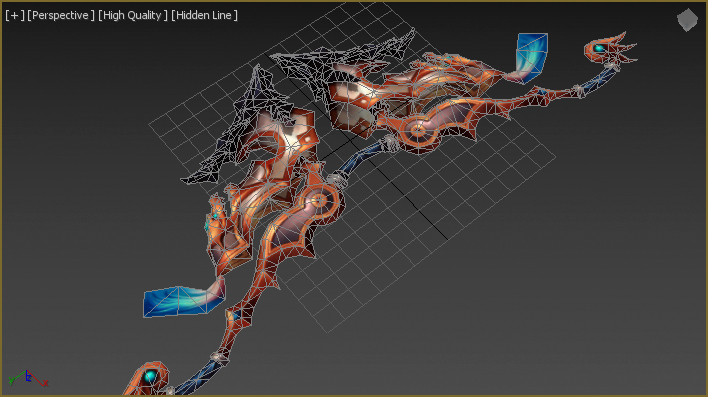Select the blue swirl plane at lower left
Screen dimensions: 708x397
point(183,300)
